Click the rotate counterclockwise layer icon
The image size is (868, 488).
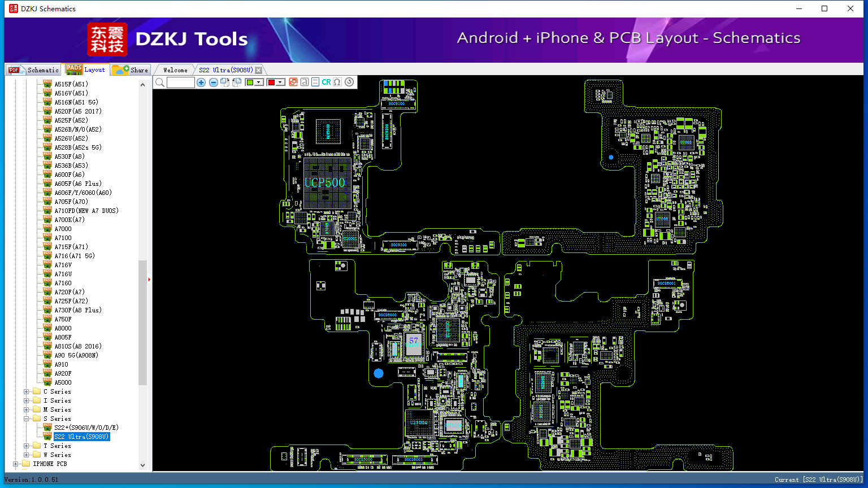(x=237, y=82)
